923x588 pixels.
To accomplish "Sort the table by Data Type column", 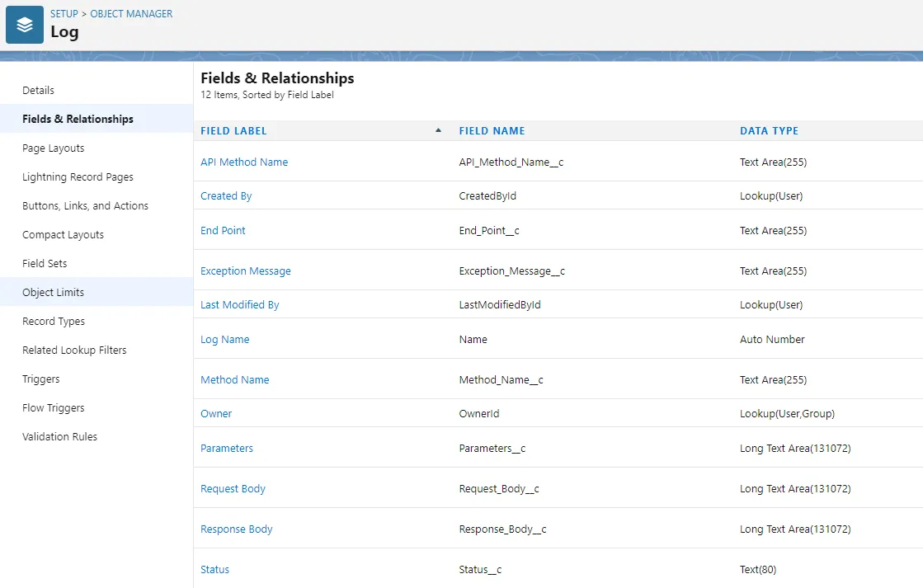I will point(769,131).
